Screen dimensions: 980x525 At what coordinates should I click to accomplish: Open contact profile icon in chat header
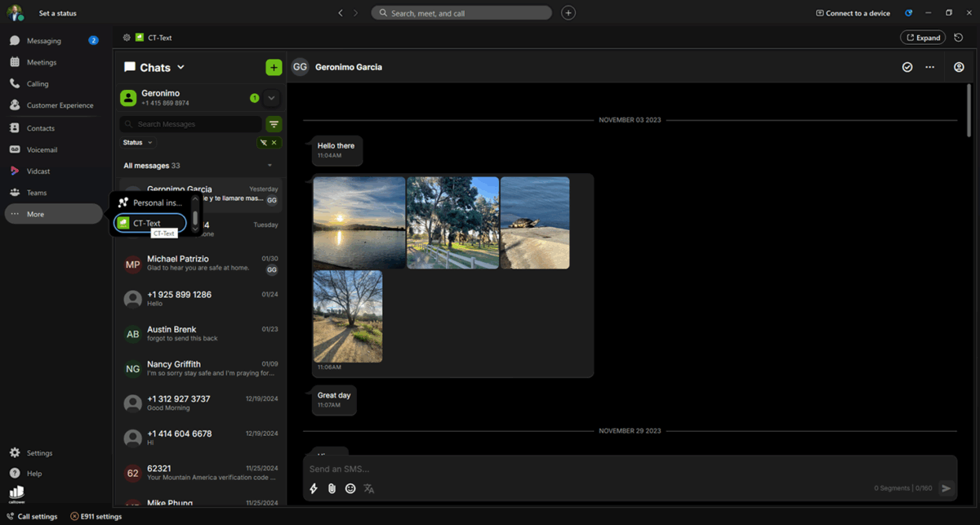tap(959, 67)
